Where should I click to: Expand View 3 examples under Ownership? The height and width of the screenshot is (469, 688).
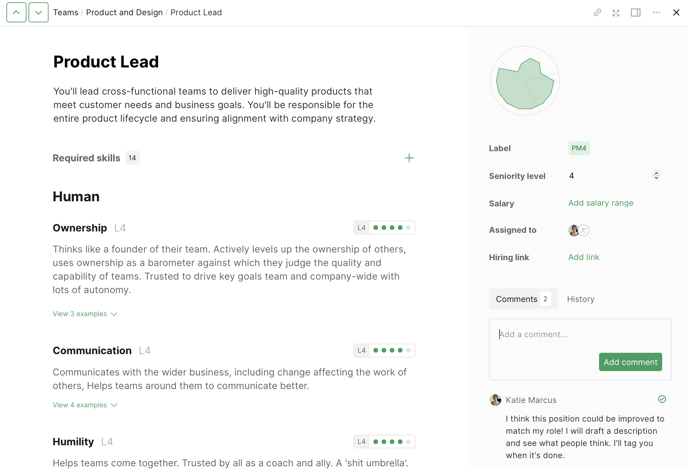coord(85,314)
